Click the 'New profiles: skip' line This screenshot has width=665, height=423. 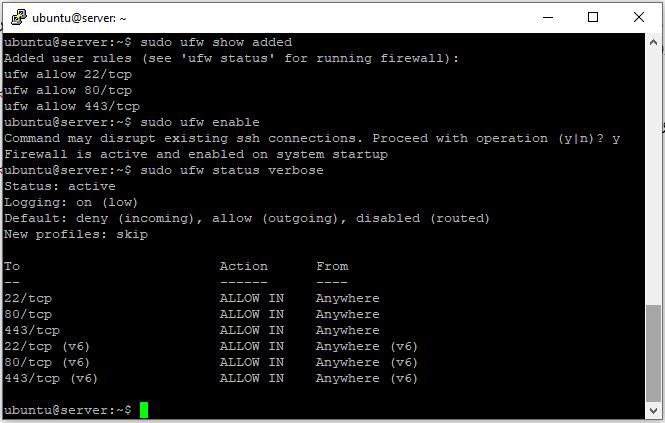[76, 234]
